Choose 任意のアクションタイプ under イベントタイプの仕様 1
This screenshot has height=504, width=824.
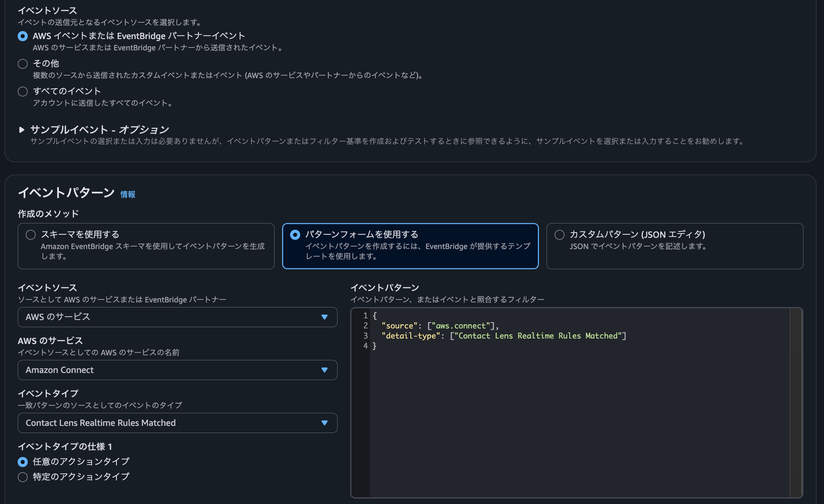(23, 462)
